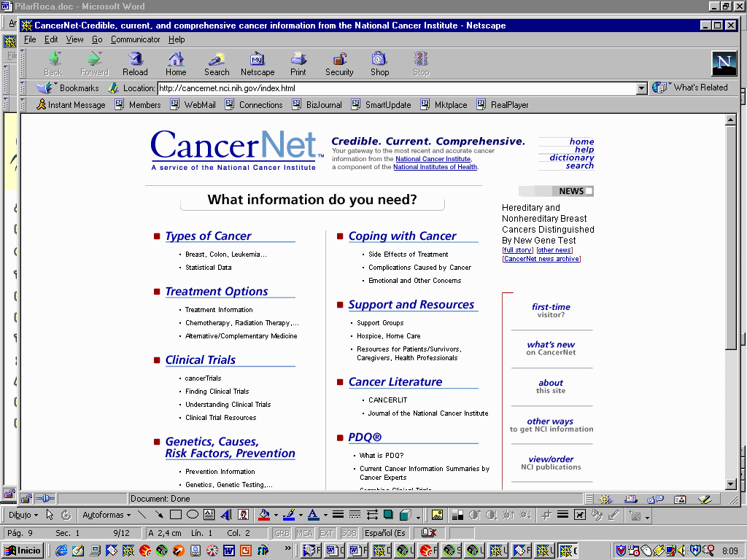Click the My Netscape toolbar icon
747x560 pixels.
(258, 63)
